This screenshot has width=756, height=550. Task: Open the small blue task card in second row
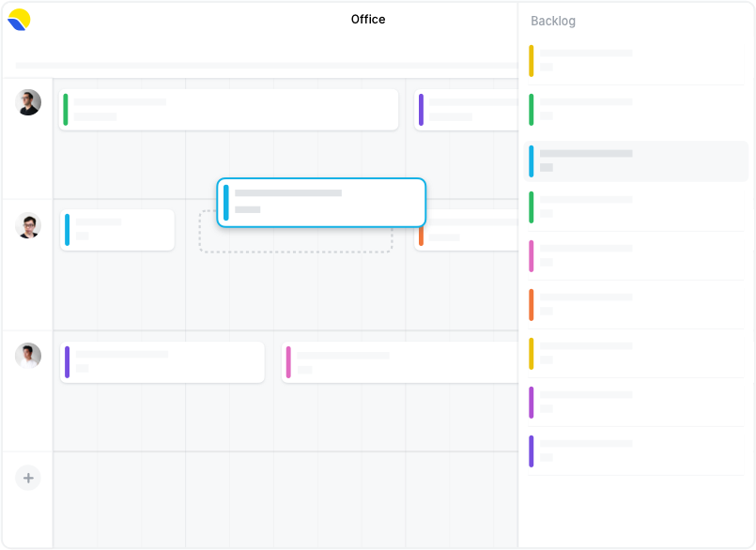(117, 230)
